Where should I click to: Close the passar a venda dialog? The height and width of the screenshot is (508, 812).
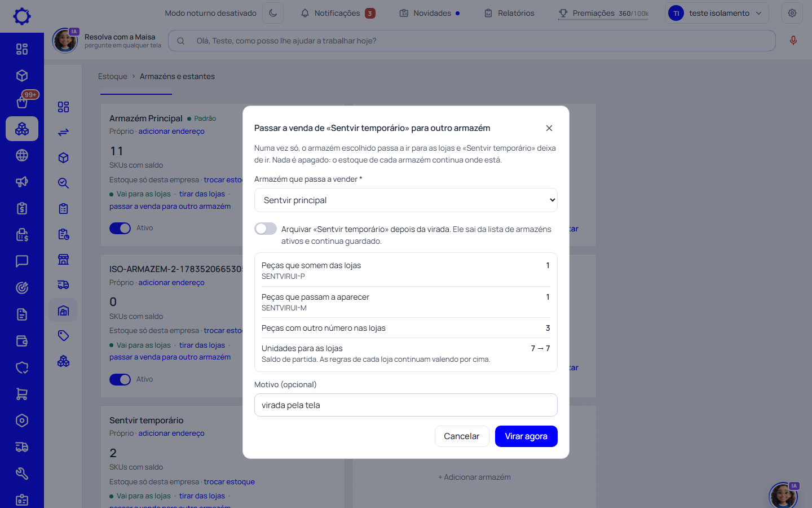549,128
